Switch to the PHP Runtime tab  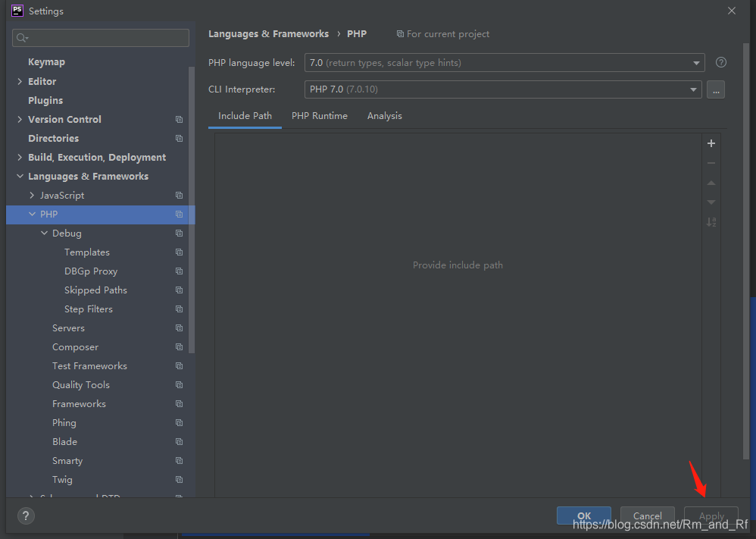[320, 116]
